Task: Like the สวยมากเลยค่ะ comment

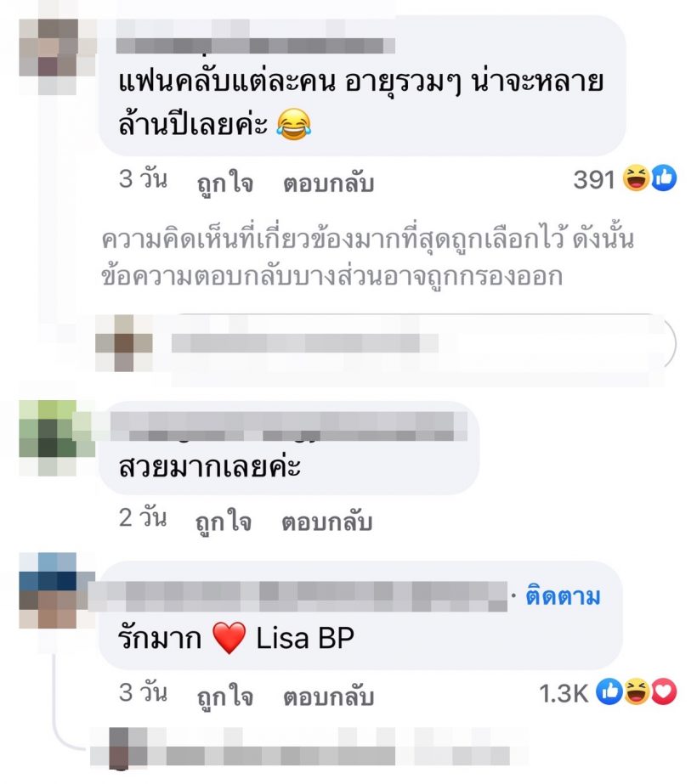Action: point(224,522)
